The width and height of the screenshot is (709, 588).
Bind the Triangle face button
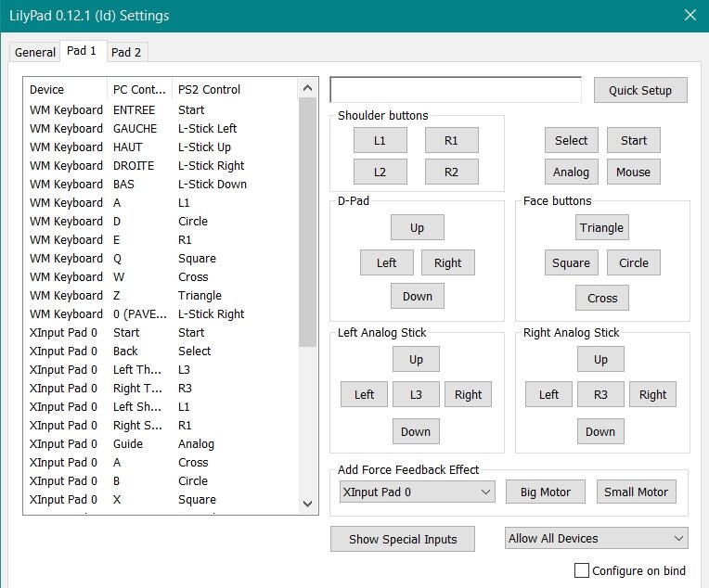tap(602, 227)
